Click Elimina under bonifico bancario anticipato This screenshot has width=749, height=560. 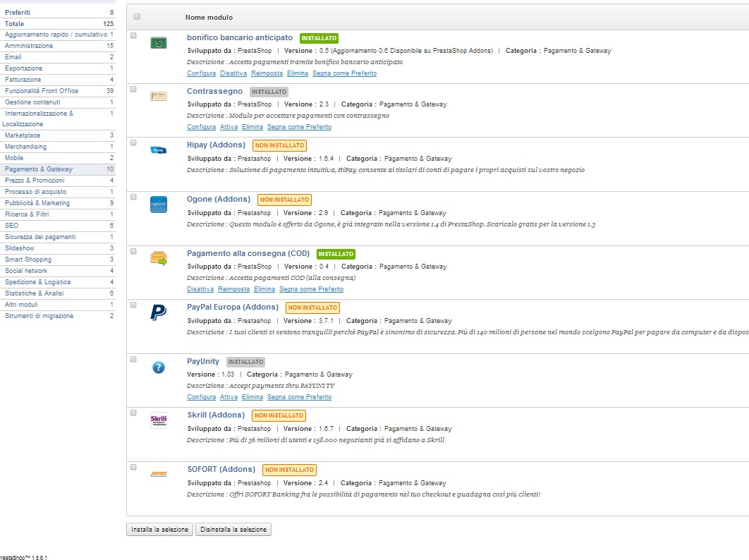click(x=298, y=73)
